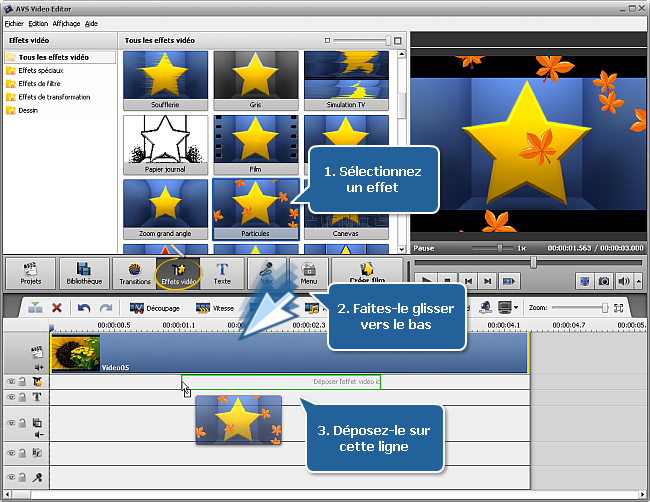
Task: Toggle visibility eye on text track
Action: [x=11, y=397]
